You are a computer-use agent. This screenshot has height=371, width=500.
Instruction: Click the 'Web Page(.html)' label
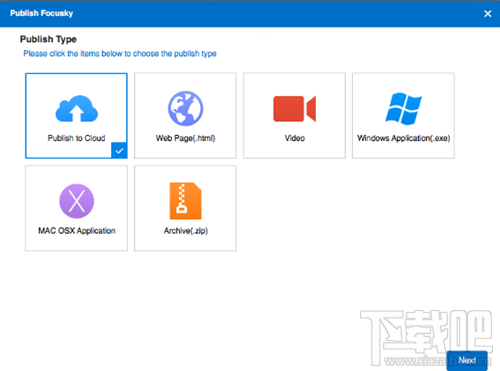(x=185, y=138)
